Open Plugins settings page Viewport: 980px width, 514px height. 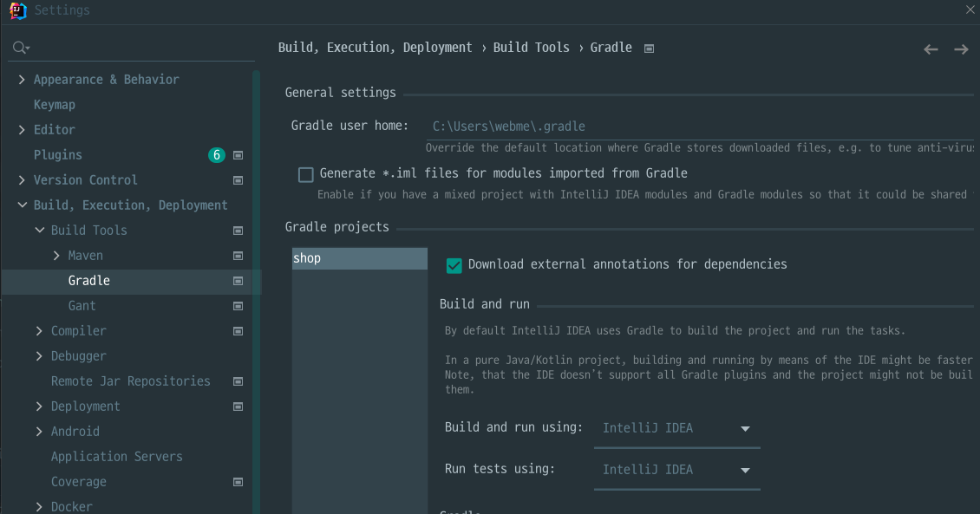point(57,155)
